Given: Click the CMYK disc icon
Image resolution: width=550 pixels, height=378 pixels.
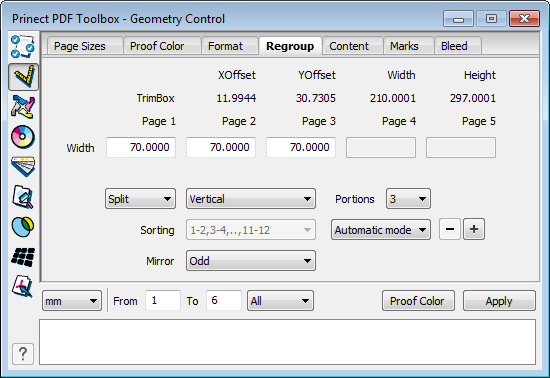Looking at the screenshot, I should [x=23, y=136].
